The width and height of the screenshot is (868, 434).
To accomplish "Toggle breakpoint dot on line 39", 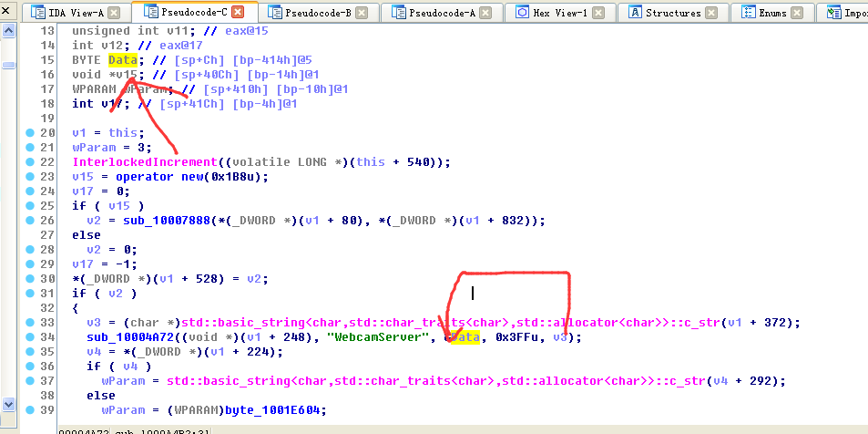I will 29,410.
